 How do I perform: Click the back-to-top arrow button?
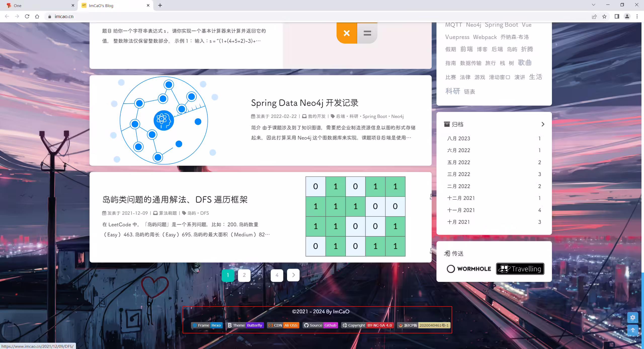(633, 330)
